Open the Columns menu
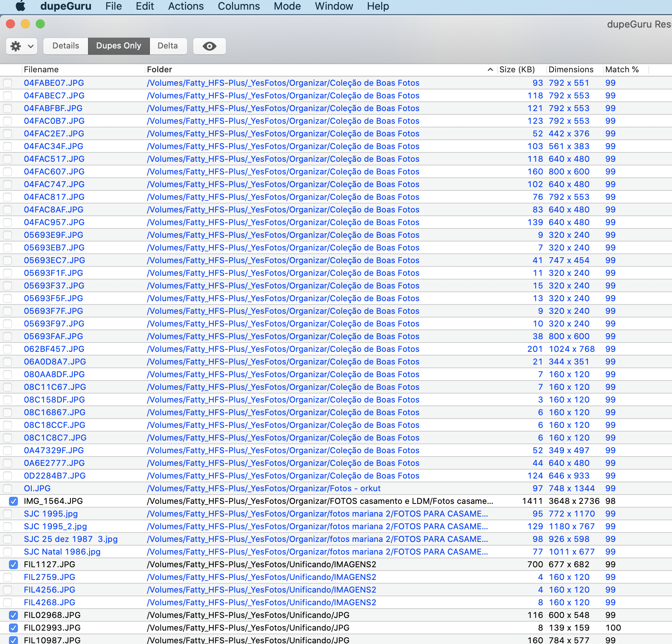 pyautogui.click(x=239, y=6)
